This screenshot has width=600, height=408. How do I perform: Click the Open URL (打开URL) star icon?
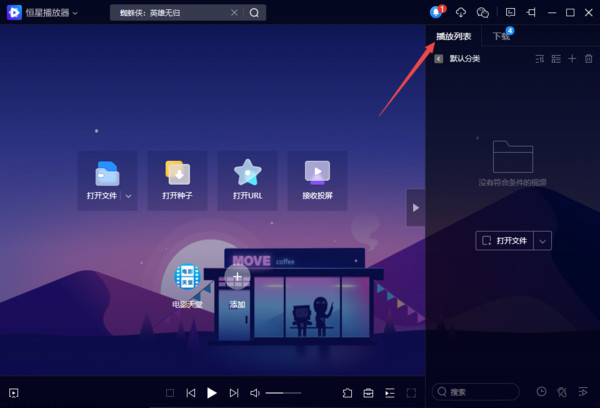click(247, 173)
